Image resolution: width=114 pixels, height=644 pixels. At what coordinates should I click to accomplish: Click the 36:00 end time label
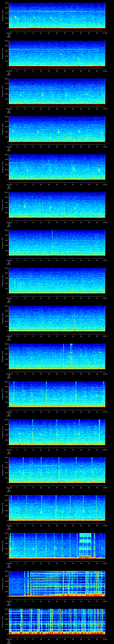click(105, 601)
